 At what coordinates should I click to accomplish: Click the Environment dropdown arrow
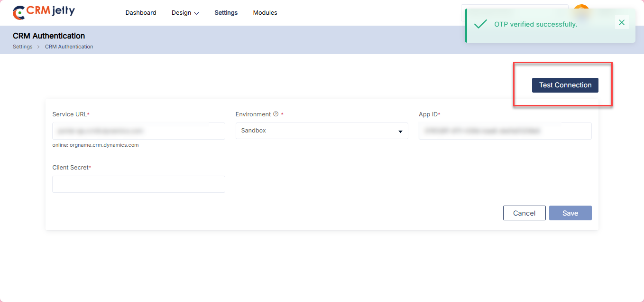[x=400, y=132]
